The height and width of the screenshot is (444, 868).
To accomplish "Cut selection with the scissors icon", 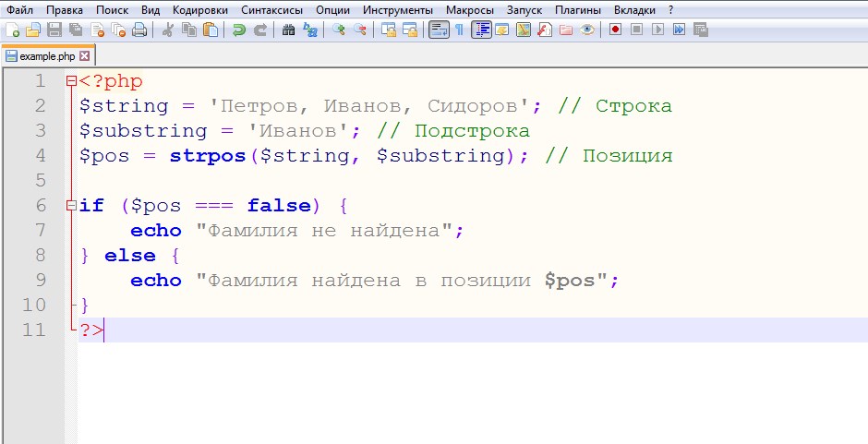I will click(x=168, y=30).
